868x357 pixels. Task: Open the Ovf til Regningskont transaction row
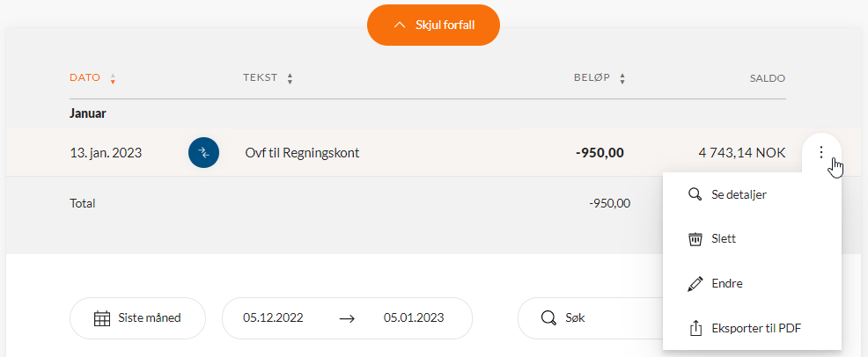pyautogui.click(x=302, y=153)
